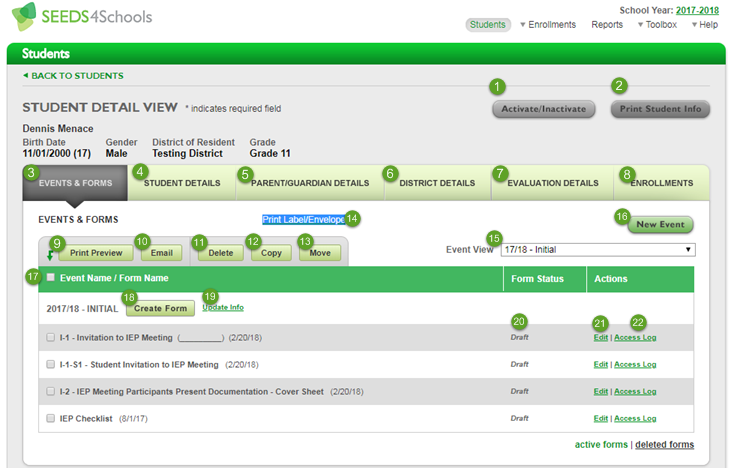The image size is (734, 468).
Task: Click the SEEDS4Schools leaf logo
Action: (24, 16)
